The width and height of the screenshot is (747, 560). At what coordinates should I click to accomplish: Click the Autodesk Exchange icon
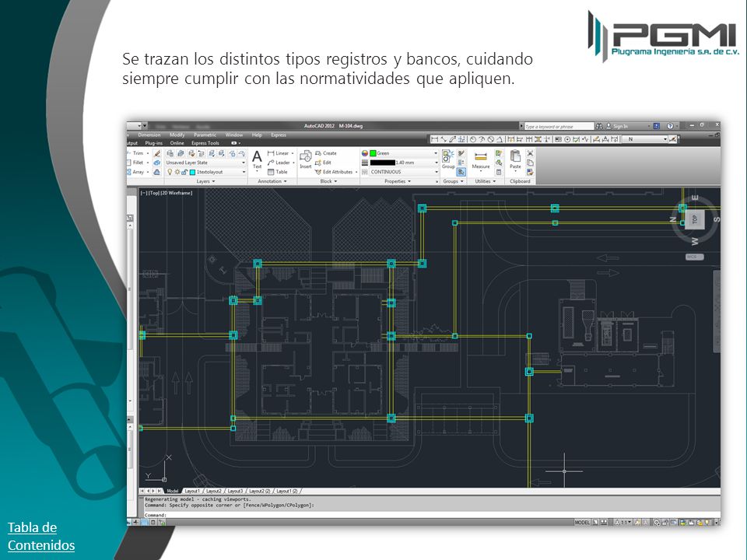tap(657, 126)
